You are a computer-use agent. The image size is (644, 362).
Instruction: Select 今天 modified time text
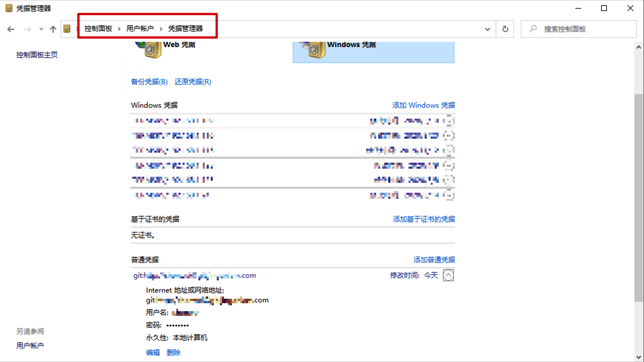coord(431,276)
